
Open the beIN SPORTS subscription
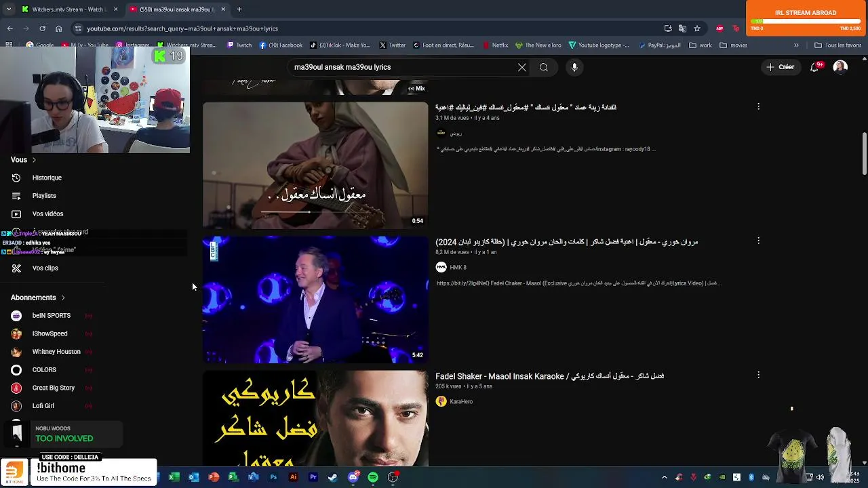tap(51, 316)
